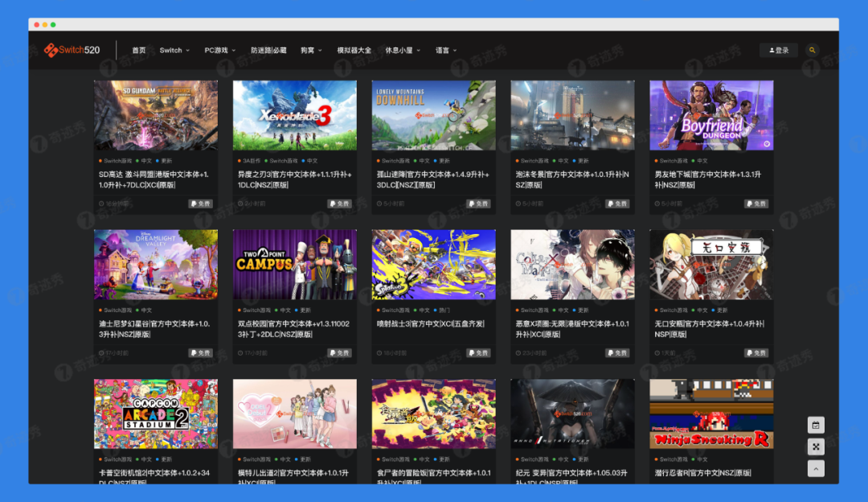Open the SD Gundam Battle Alliance thumbnail

pyautogui.click(x=156, y=115)
